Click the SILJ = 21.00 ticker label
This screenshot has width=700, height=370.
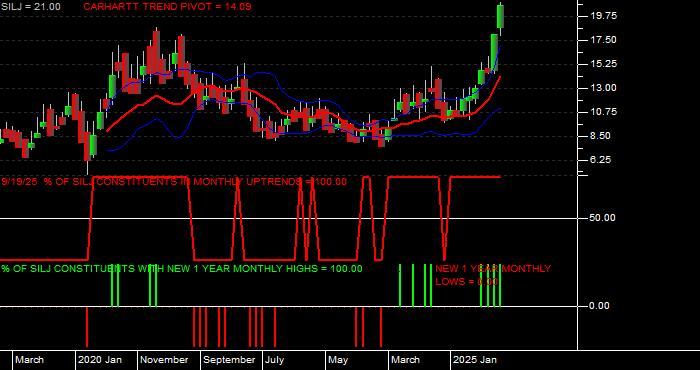[31, 7]
